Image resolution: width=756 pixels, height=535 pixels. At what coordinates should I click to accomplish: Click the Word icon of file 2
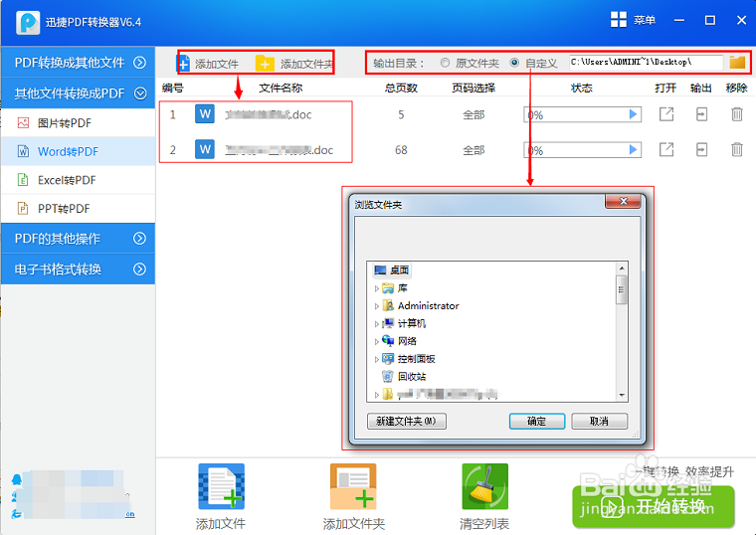point(205,149)
